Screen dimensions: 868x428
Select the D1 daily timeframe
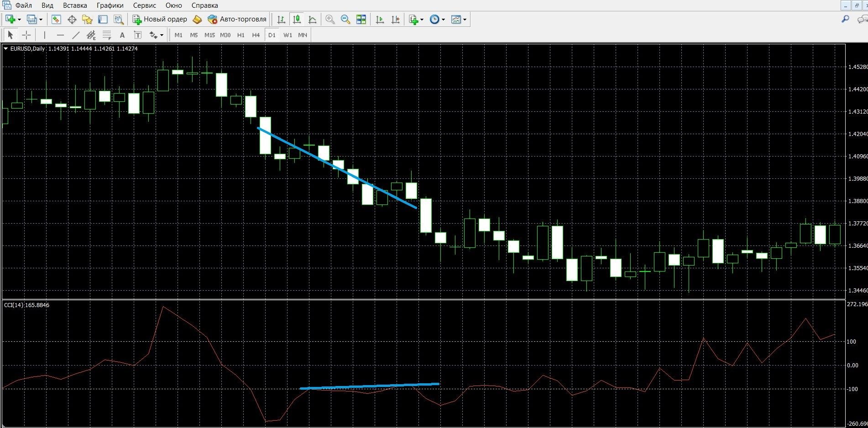[x=272, y=35]
